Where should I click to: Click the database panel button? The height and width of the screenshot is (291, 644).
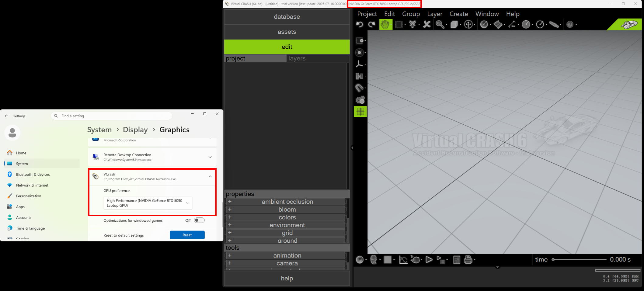tap(287, 17)
